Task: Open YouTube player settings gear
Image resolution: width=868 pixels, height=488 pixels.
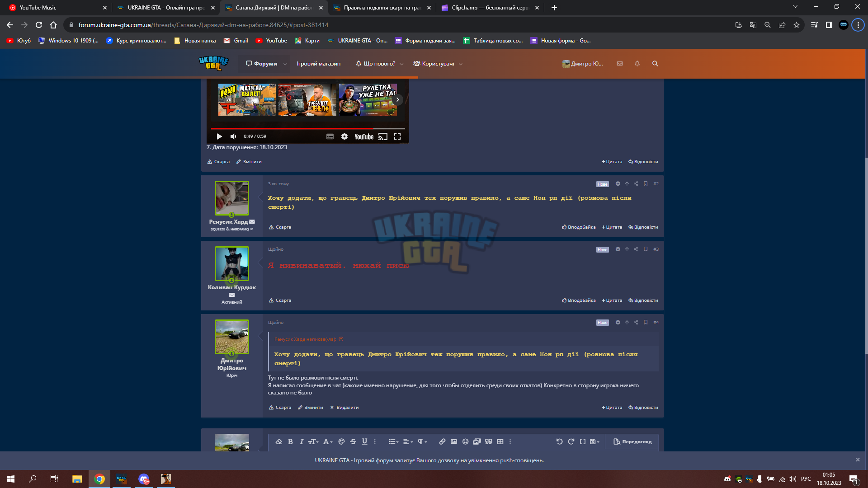Action: pos(344,136)
